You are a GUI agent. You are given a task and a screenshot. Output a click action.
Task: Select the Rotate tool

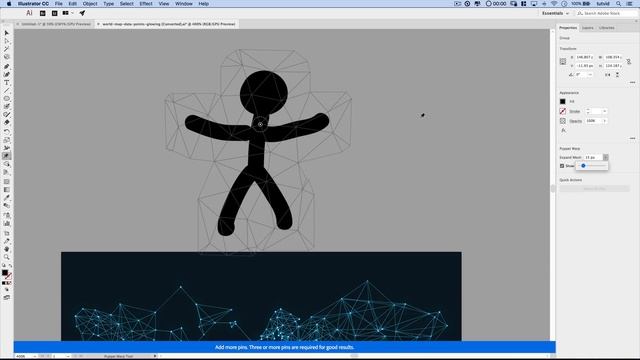click(7, 131)
